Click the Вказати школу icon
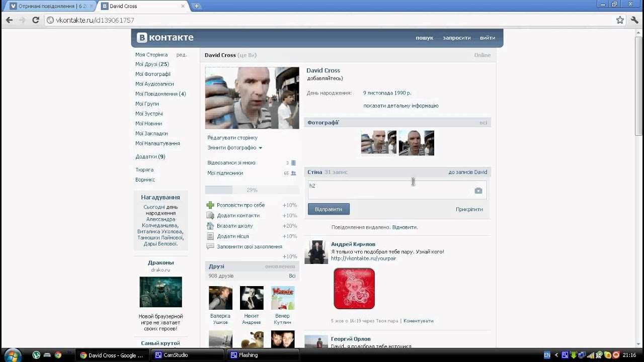 [210, 226]
